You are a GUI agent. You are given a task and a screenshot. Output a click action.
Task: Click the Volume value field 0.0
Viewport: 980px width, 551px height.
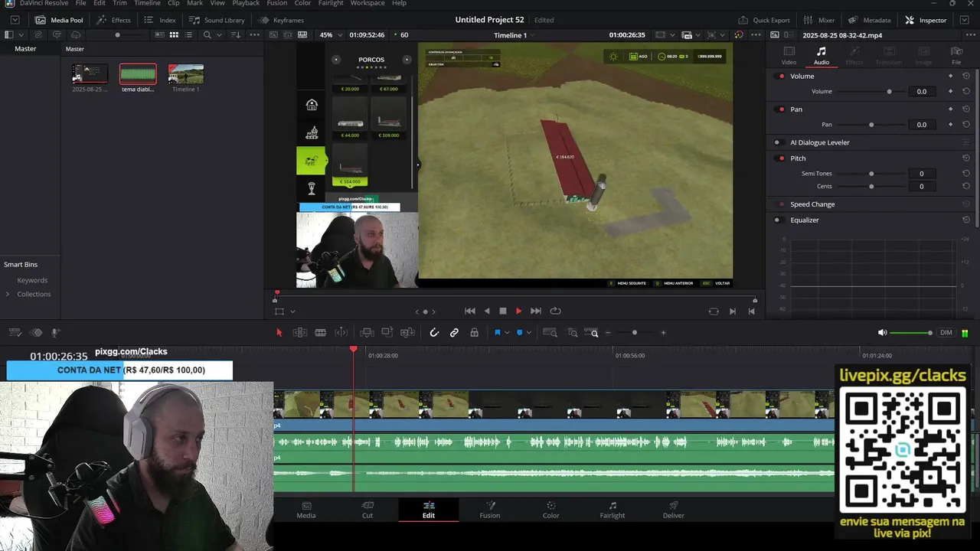point(922,92)
